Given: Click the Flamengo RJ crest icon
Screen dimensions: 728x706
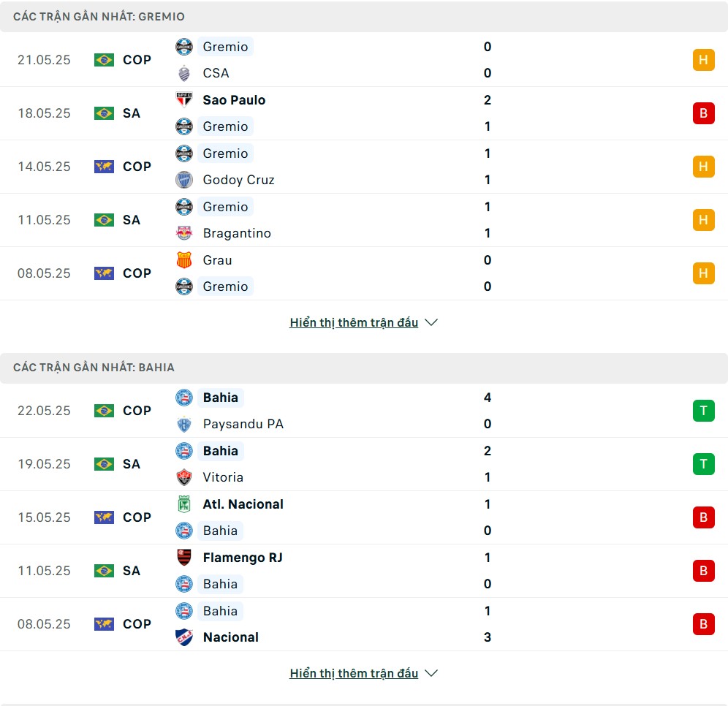Looking at the screenshot, I should pos(184,558).
